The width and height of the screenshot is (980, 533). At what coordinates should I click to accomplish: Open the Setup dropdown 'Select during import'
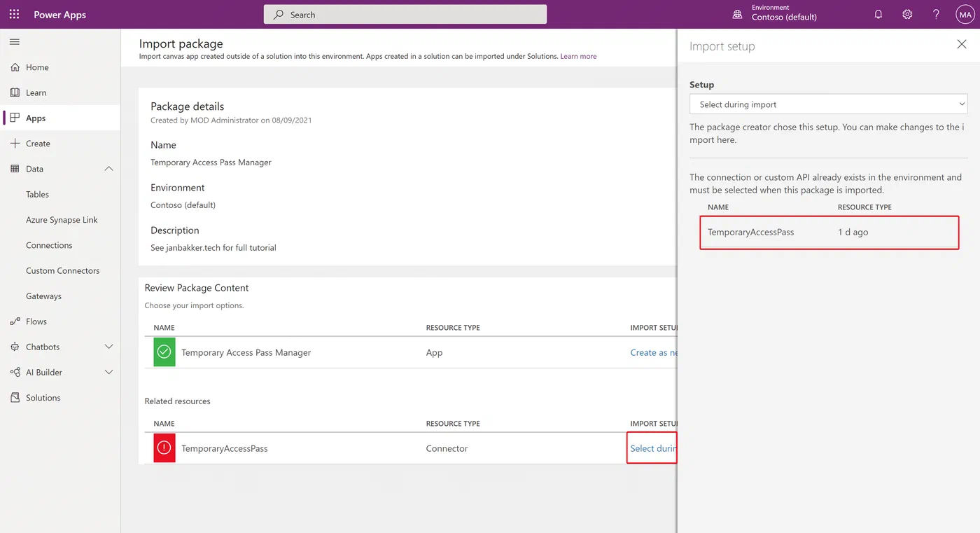tap(829, 104)
